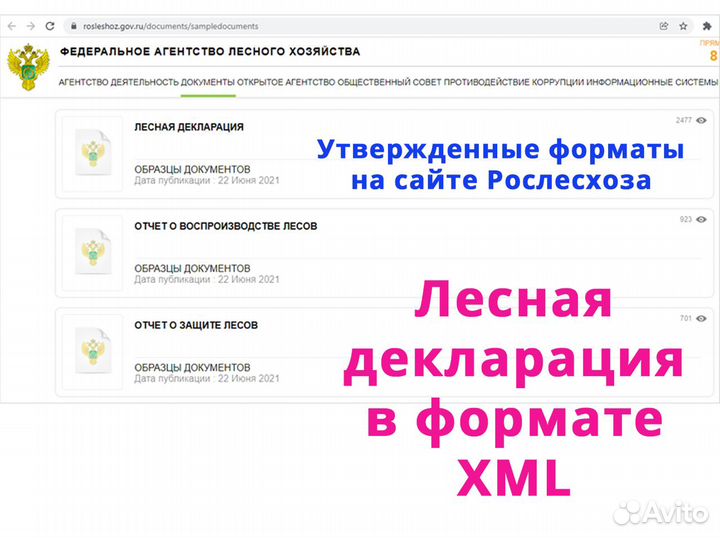
Task: Click the ОТЧЕТ О ВОСПРОИЗВОДСТВЕ ЛЕСОВ document thumbnail
Action: [92, 252]
